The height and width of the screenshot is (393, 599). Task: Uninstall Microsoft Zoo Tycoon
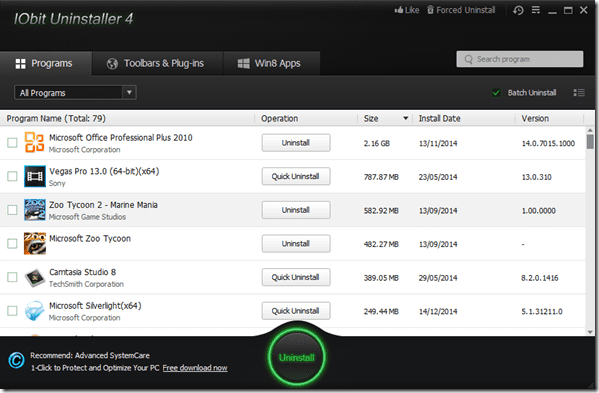click(x=296, y=244)
